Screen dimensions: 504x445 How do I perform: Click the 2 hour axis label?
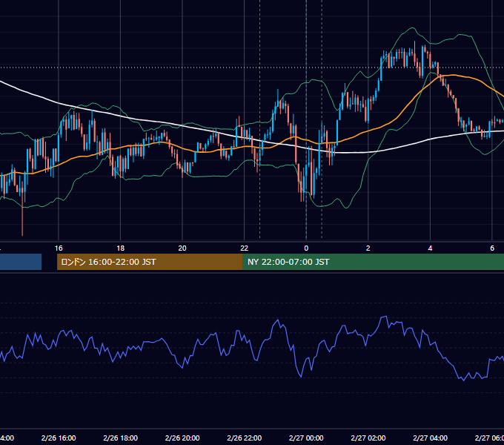point(368,248)
